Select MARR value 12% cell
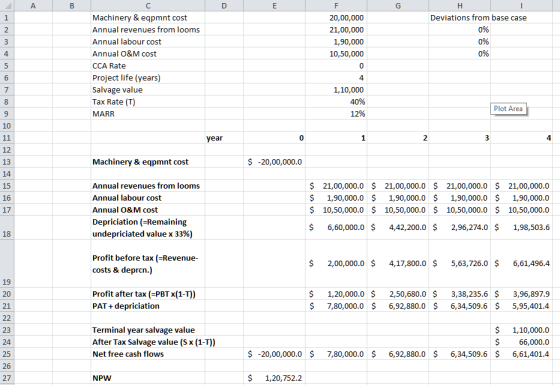Image resolution: width=560 pixels, height=385 pixels. point(336,114)
